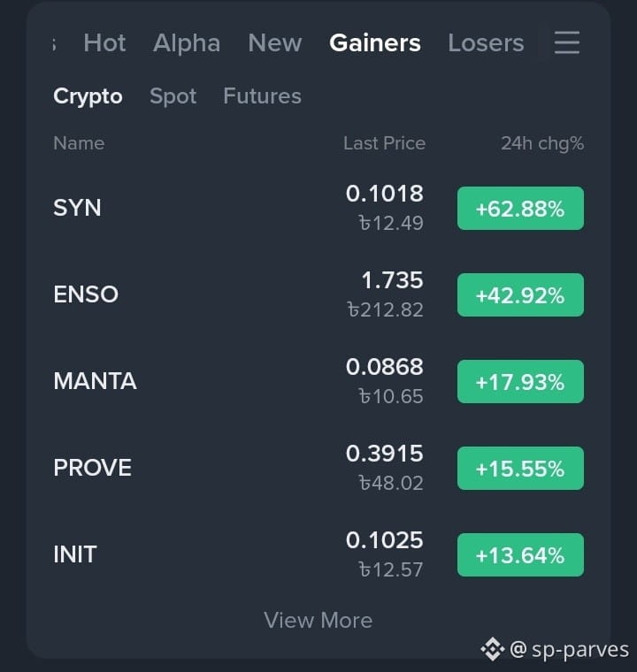Select the Crypto sub-tab
The image size is (637, 672).
point(88,96)
